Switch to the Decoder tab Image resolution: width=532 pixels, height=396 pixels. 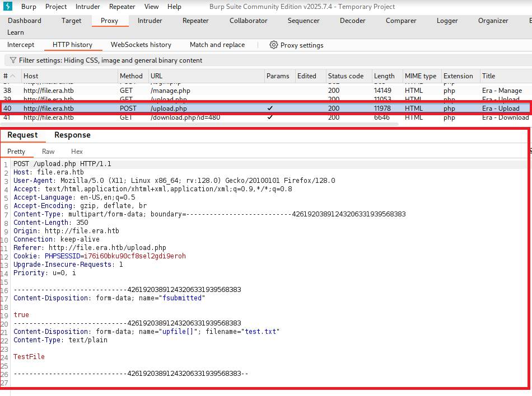tap(353, 21)
